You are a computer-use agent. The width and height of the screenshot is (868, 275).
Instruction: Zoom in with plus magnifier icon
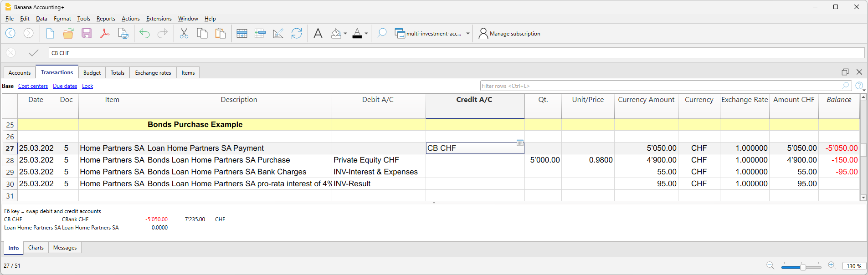pos(832,265)
